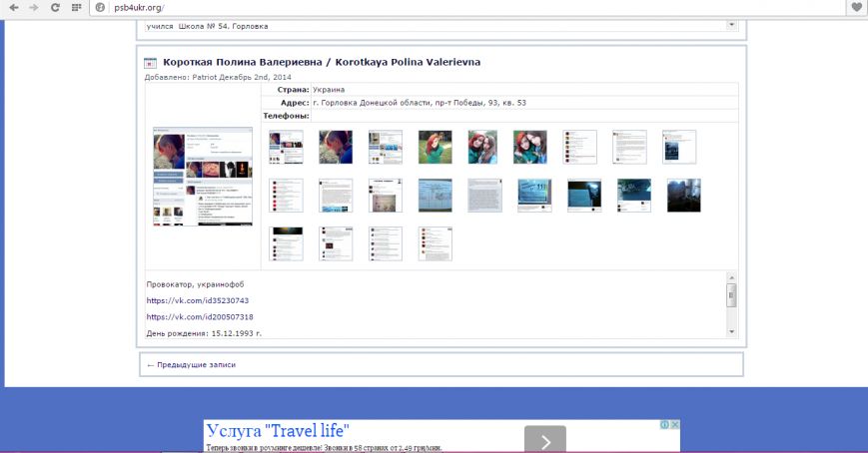Open sixth second-row thumbnail, blue sign photo
Screen dimensions: 868x453
[534, 196]
